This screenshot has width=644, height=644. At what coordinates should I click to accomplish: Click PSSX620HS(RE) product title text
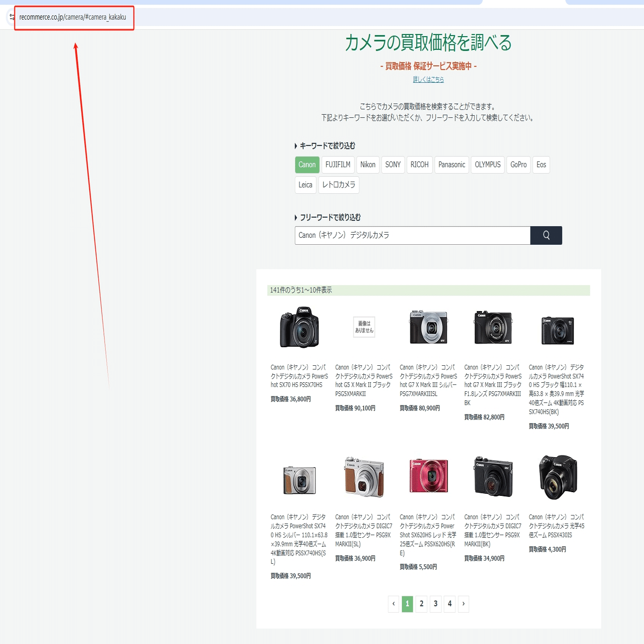pyautogui.click(x=428, y=535)
